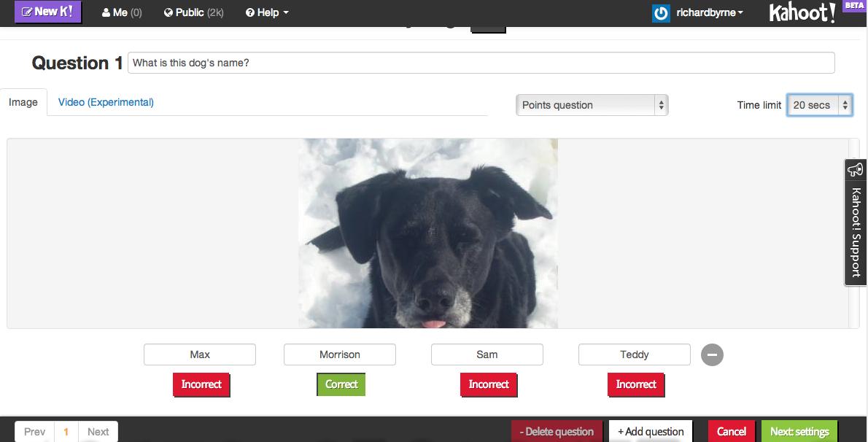Proceed with Next: settings button
This screenshot has width=868, height=442.
coord(799,431)
